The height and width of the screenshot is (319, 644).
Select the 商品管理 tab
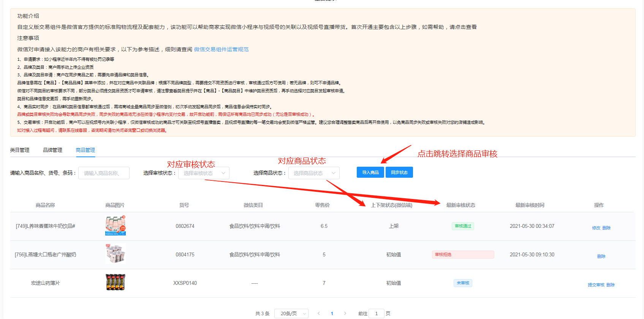click(85, 150)
